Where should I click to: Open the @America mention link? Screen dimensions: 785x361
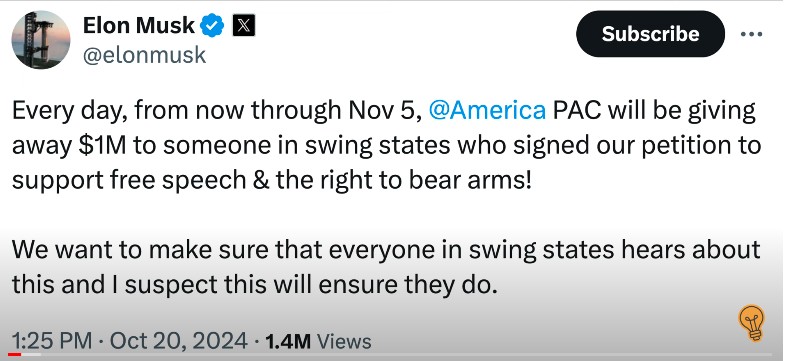pyautogui.click(x=487, y=111)
